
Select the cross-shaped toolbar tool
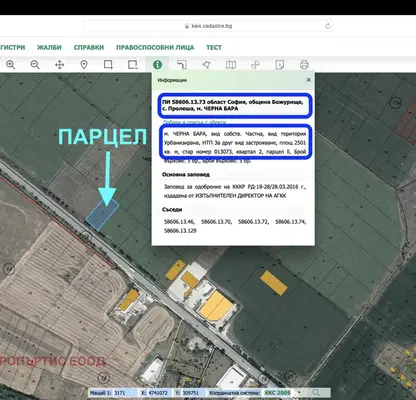click(255, 64)
